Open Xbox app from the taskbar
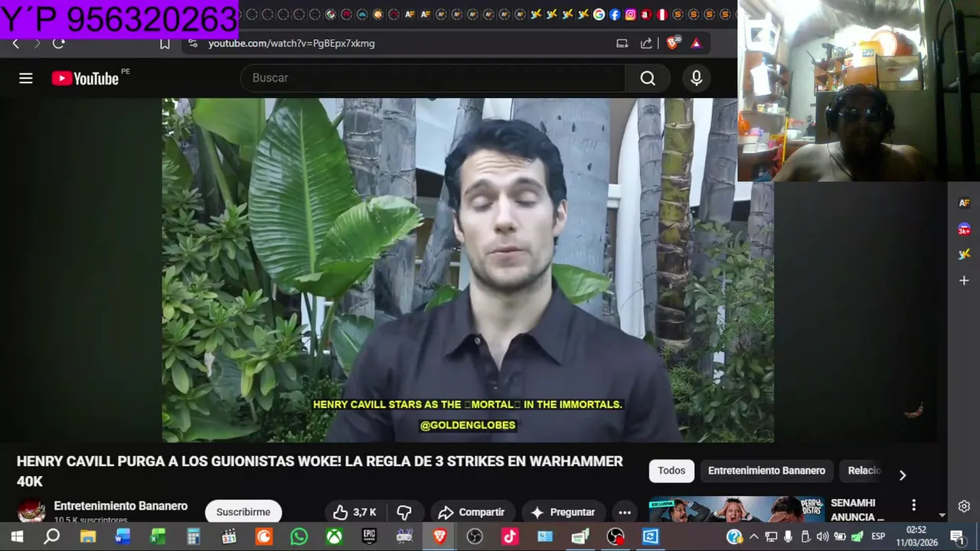This screenshot has height=551, width=980. (334, 536)
